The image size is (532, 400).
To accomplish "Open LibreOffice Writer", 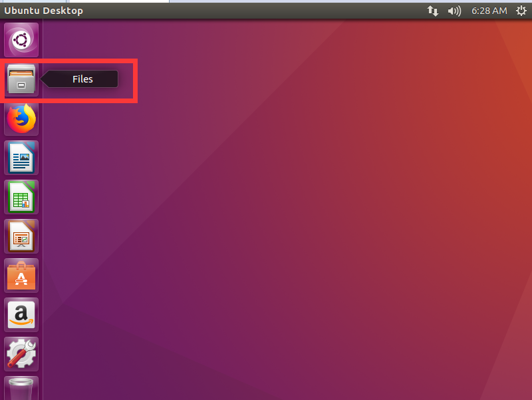I will (x=21, y=158).
